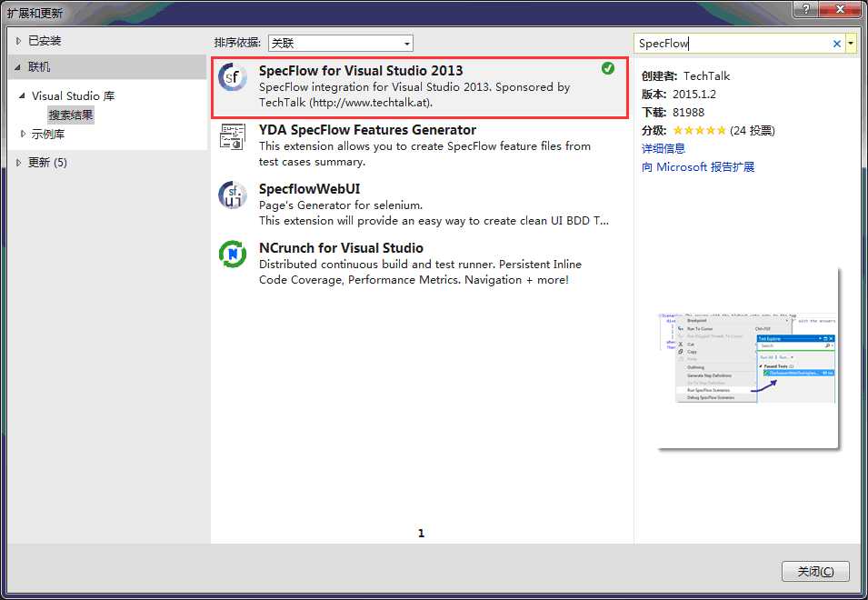Click the NCrunch for Visual Studio icon
The width and height of the screenshot is (868, 600).
pyautogui.click(x=233, y=254)
